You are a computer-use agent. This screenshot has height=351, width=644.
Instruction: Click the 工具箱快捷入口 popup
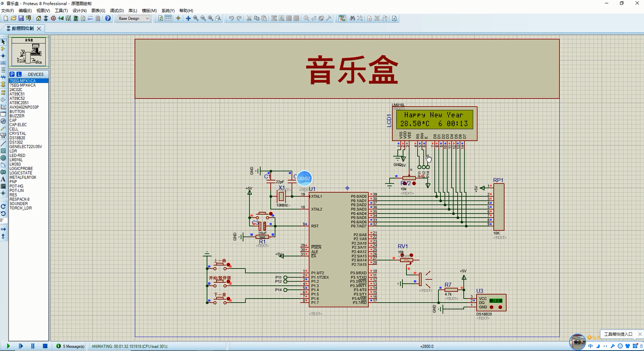[619, 334]
